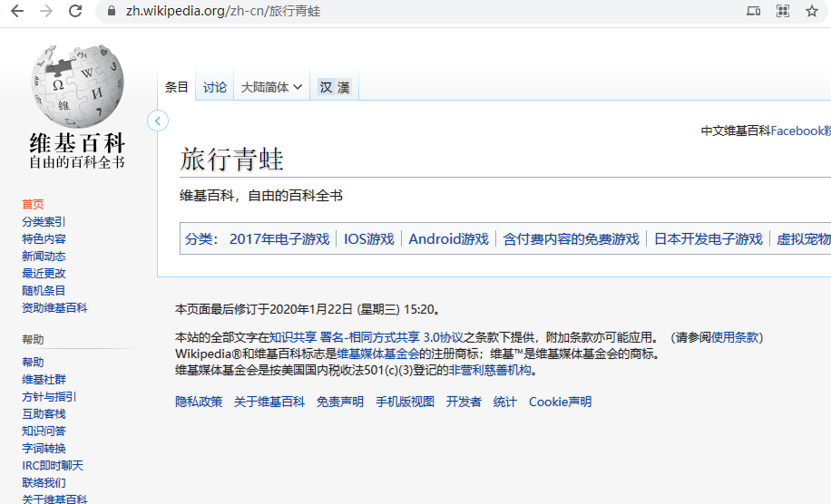Switch to the 讨论 tab
This screenshot has width=831, height=504.
tap(215, 87)
